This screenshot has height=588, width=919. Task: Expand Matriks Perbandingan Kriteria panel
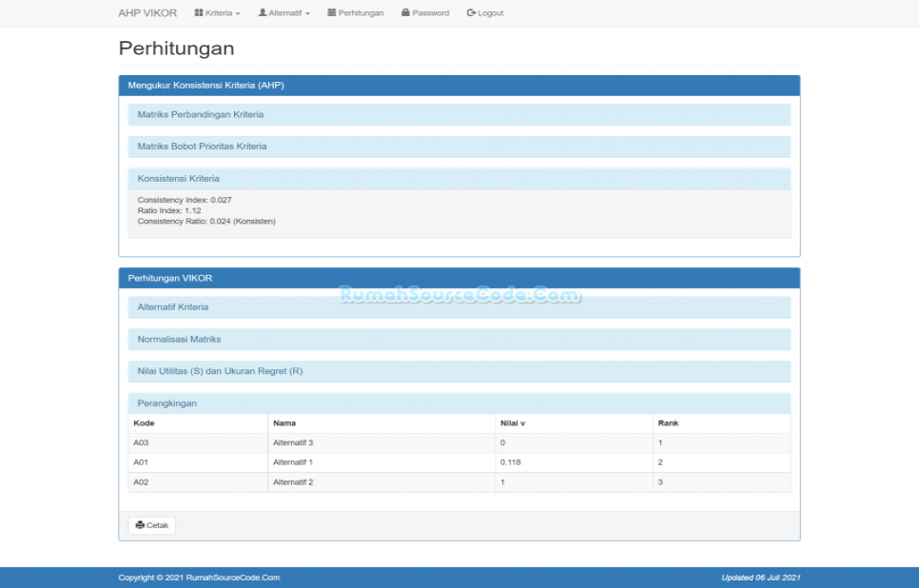(x=201, y=114)
